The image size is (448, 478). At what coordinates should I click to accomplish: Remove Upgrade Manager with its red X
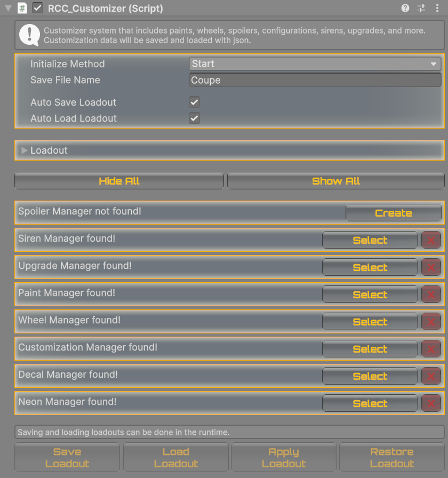[x=431, y=267]
